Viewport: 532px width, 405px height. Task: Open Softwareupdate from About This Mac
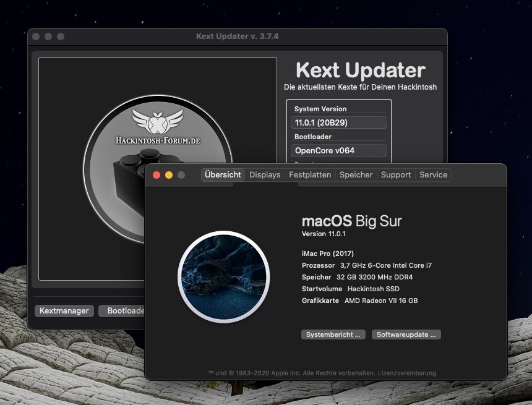[x=406, y=335]
